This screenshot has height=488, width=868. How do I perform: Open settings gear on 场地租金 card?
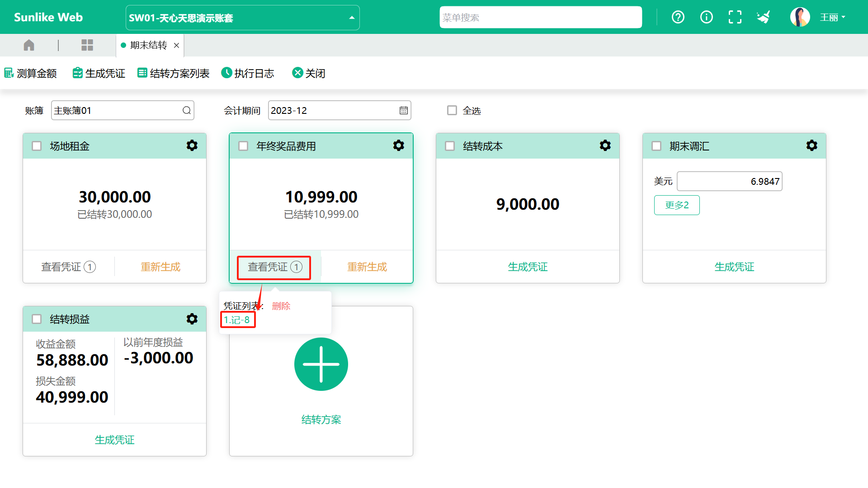point(192,145)
